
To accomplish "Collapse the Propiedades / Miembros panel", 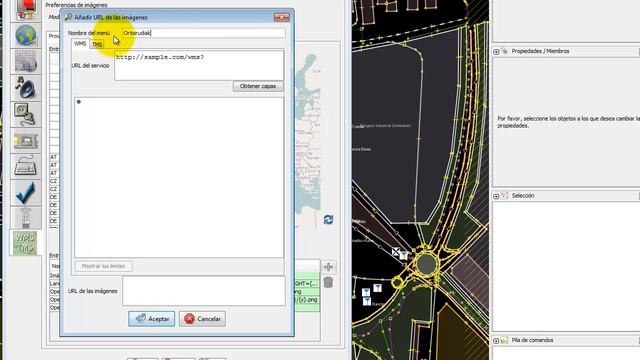I will (496, 52).
